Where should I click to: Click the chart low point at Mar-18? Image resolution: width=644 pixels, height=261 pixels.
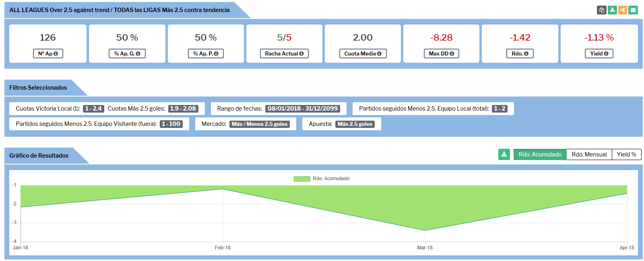[425, 230]
